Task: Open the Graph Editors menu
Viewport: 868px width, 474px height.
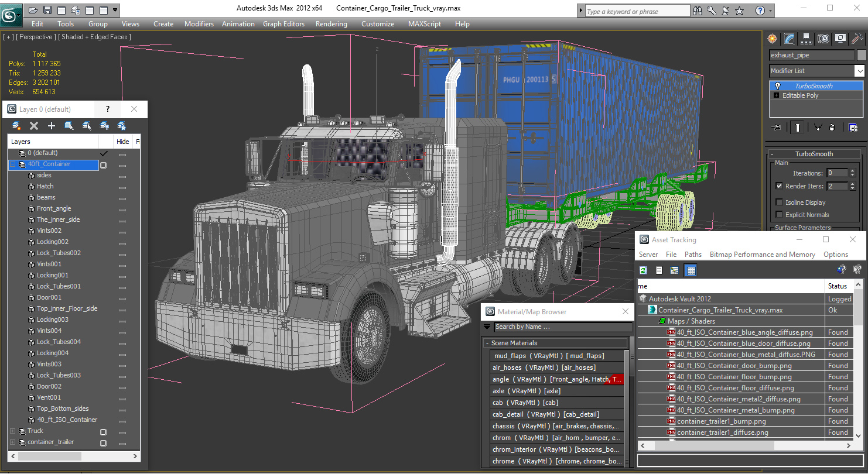Action: [x=283, y=24]
